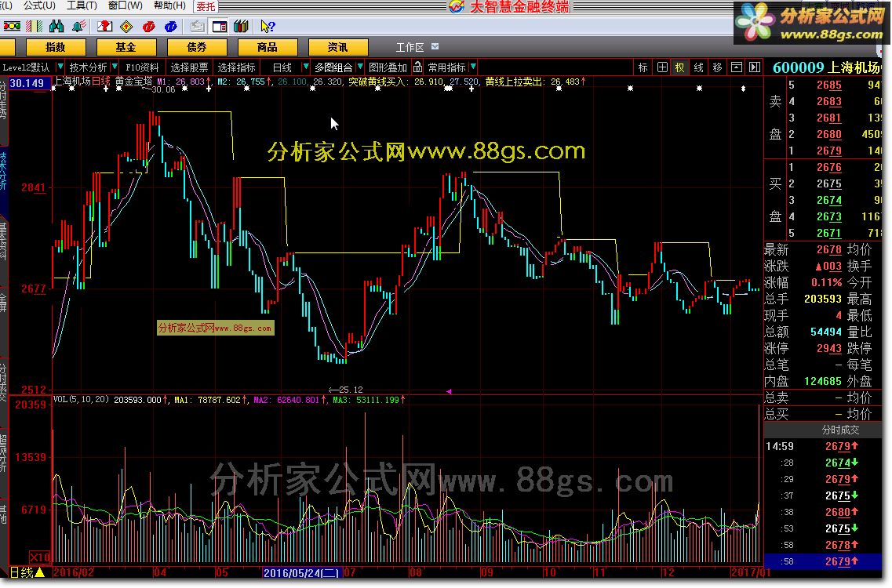Click the grey clipboard notes icon
This screenshot has width=892, height=588.
[x=198, y=26]
